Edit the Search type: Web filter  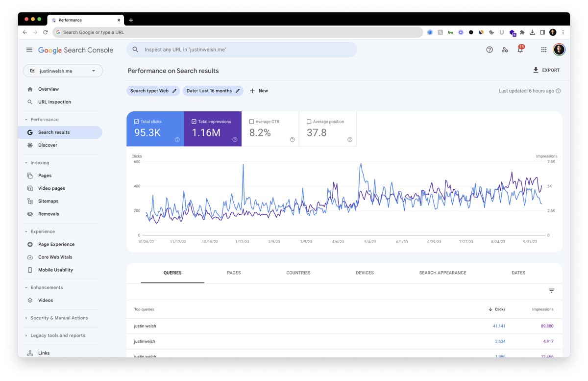point(153,91)
